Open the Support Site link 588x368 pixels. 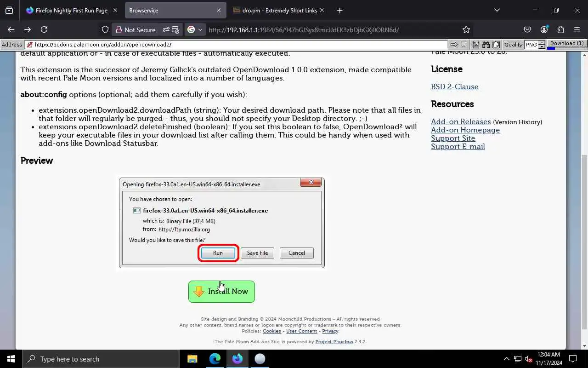453,138
